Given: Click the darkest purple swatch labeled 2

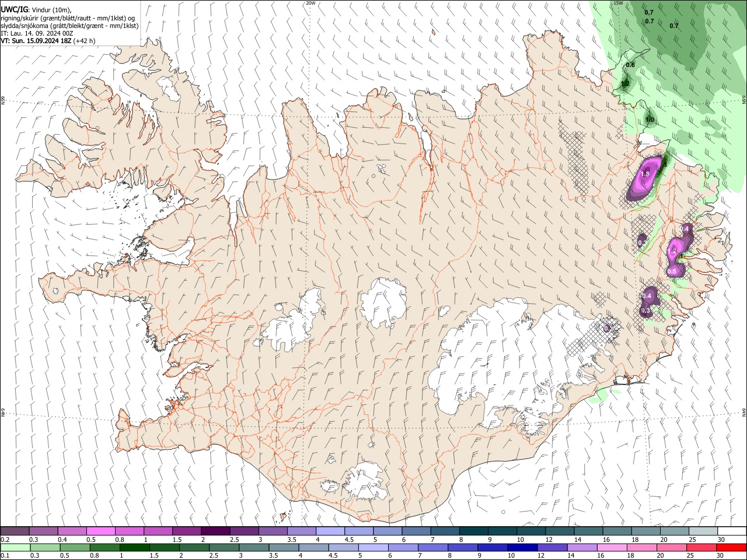Looking at the screenshot, I should pos(215,531).
